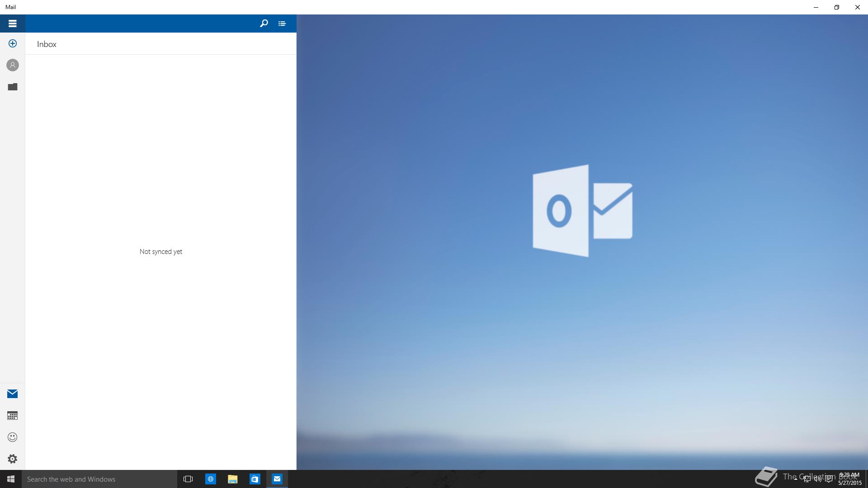Click the Inbox folder heading
The width and height of the screenshot is (868, 488).
47,44
